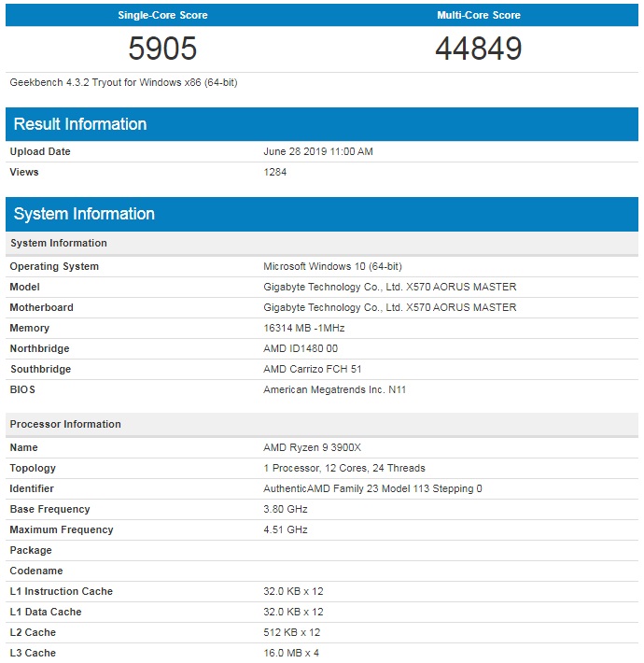This screenshot has height=663, width=644.
Task: Select the Multi-Core Score header label
Action: click(x=479, y=15)
